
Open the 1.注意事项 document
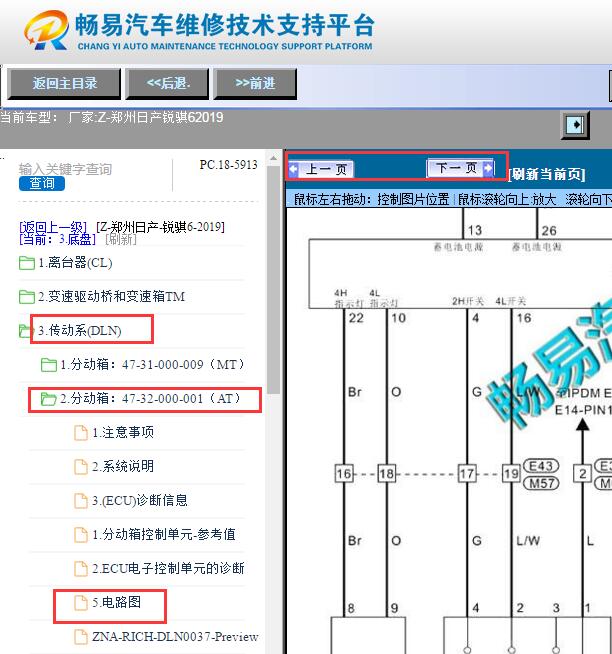[123, 432]
